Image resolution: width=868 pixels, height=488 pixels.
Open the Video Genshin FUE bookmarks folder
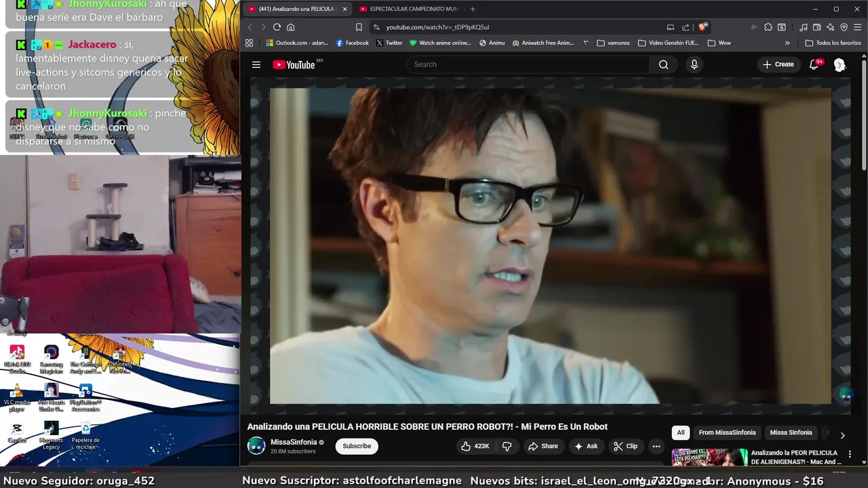pyautogui.click(x=668, y=43)
